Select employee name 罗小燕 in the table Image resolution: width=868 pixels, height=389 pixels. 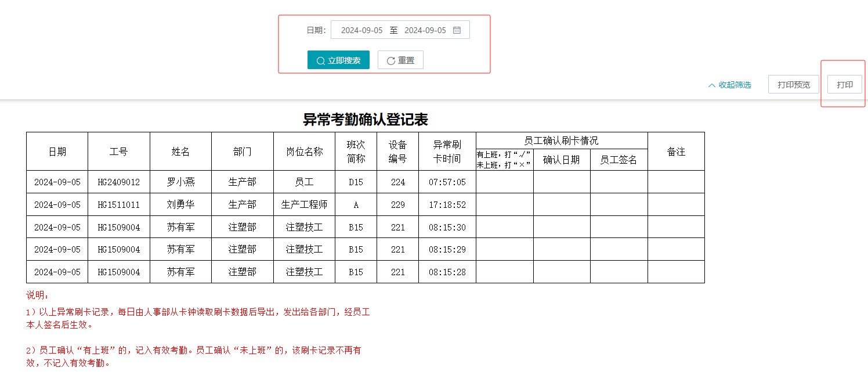(x=180, y=182)
